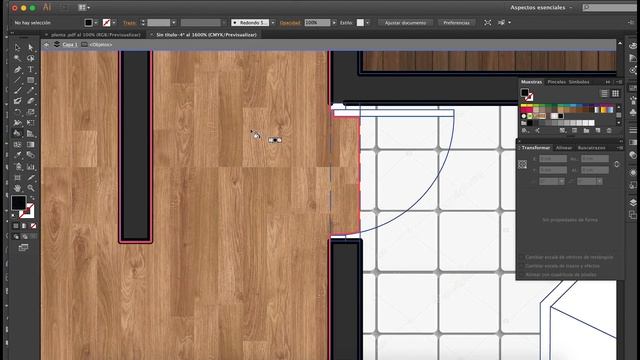Select the Pencil tool
Screen dimensions: 640x360
pyautogui.click(x=31, y=91)
